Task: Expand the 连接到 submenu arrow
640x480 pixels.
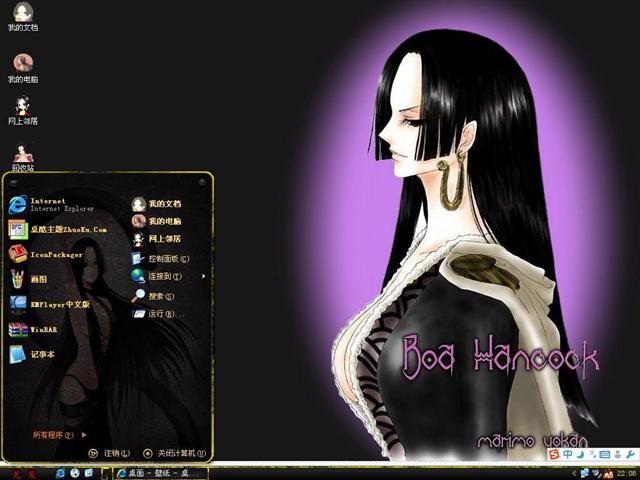Action: (204, 276)
